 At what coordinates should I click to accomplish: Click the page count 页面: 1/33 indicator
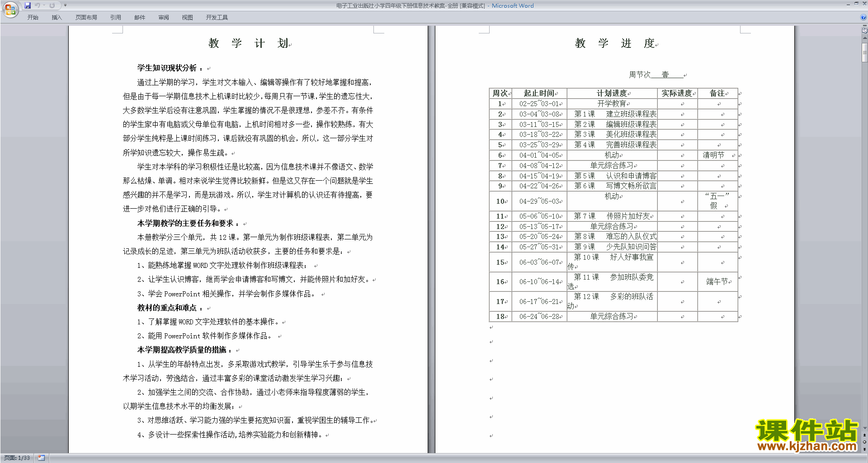pyautogui.click(x=17, y=458)
